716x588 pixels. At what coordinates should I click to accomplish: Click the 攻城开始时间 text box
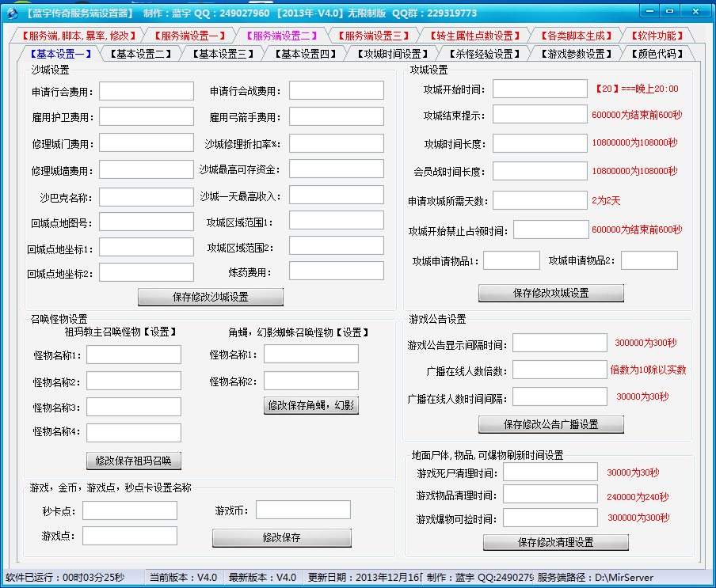click(x=539, y=89)
